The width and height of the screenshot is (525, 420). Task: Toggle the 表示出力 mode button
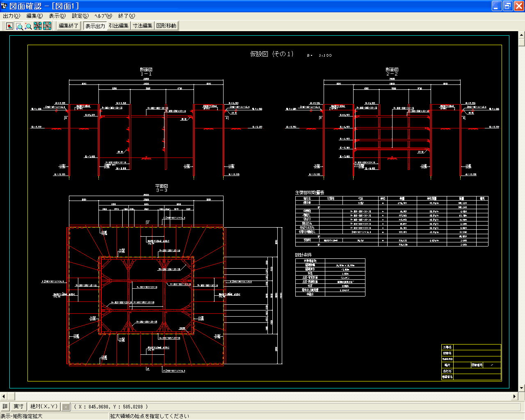pos(95,26)
